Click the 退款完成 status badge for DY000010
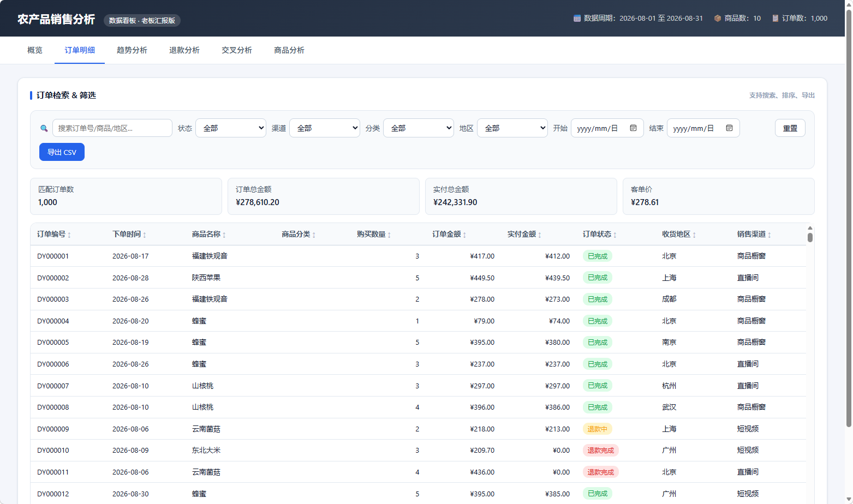Screen dimensions: 853x504 tap(600, 451)
